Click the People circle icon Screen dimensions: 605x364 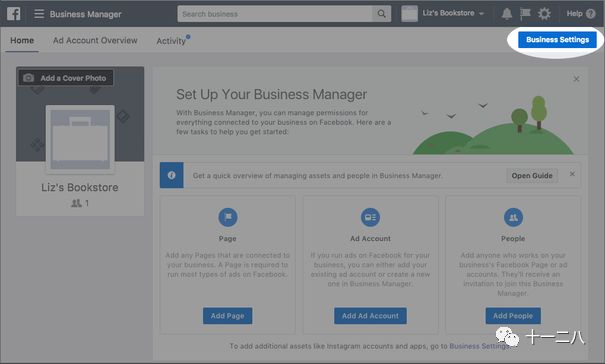pos(513,217)
